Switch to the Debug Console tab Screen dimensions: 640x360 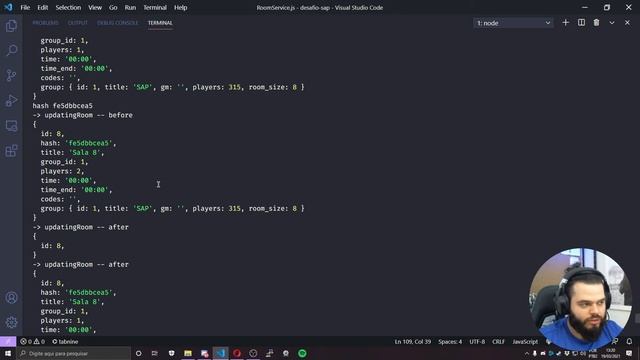point(118,23)
